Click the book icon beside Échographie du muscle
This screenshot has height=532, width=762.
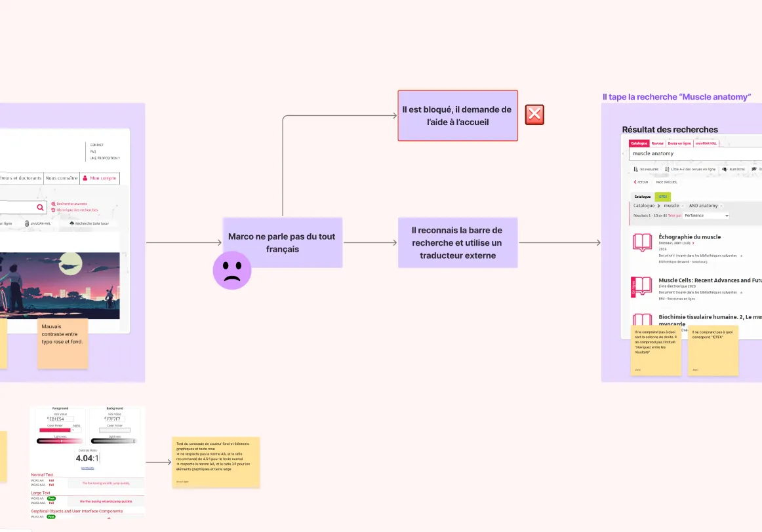click(643, 242)
